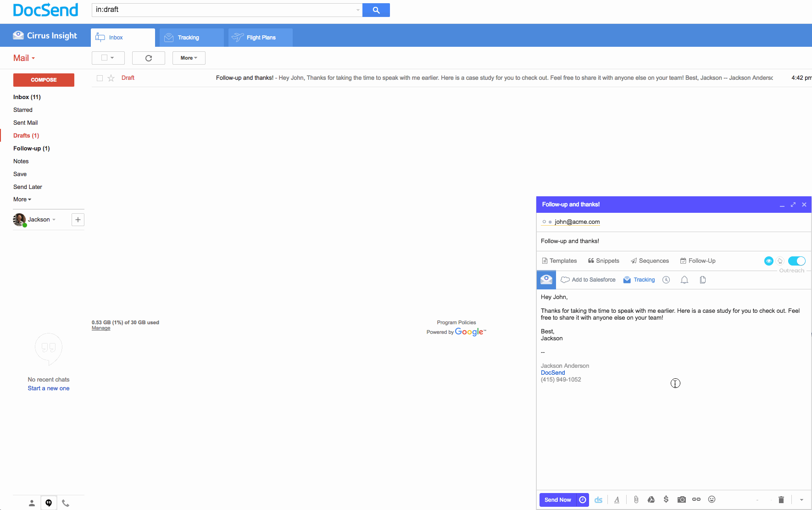Toggle the Outreach switch
This screenshot has height=510, width=812.
[x=797, y=261]
